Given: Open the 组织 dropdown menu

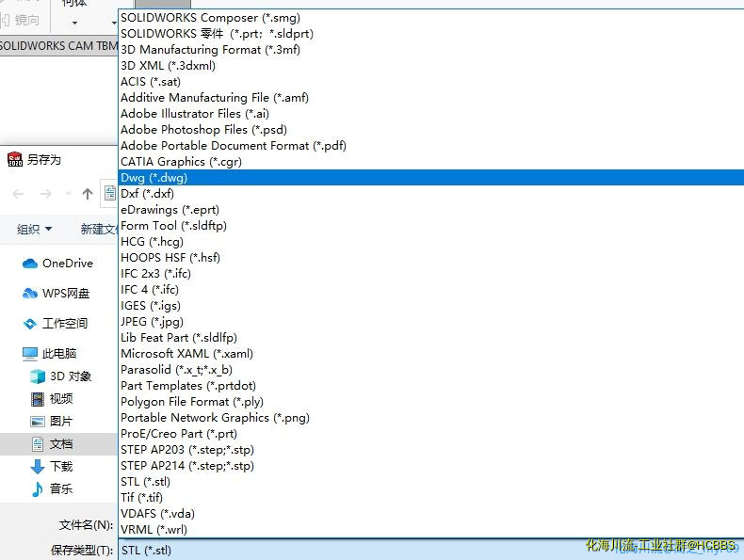Looking at the screenshot, I should coord(34,230).
